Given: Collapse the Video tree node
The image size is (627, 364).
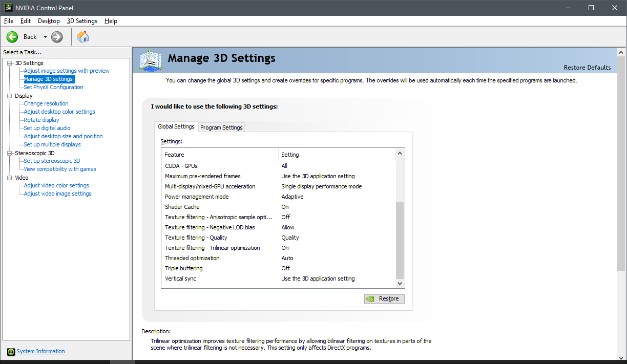Looking at the screenshot, I should coord(10,178).
